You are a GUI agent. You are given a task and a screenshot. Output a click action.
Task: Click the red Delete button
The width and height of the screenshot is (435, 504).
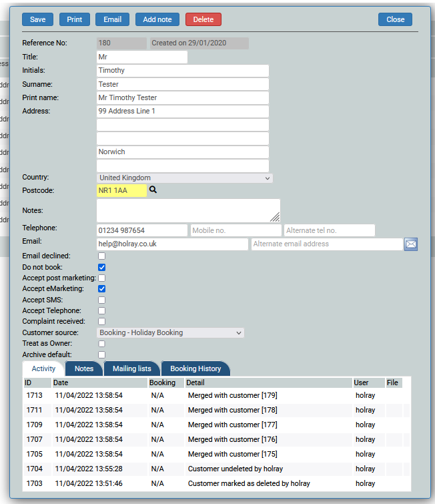point(203,19)
